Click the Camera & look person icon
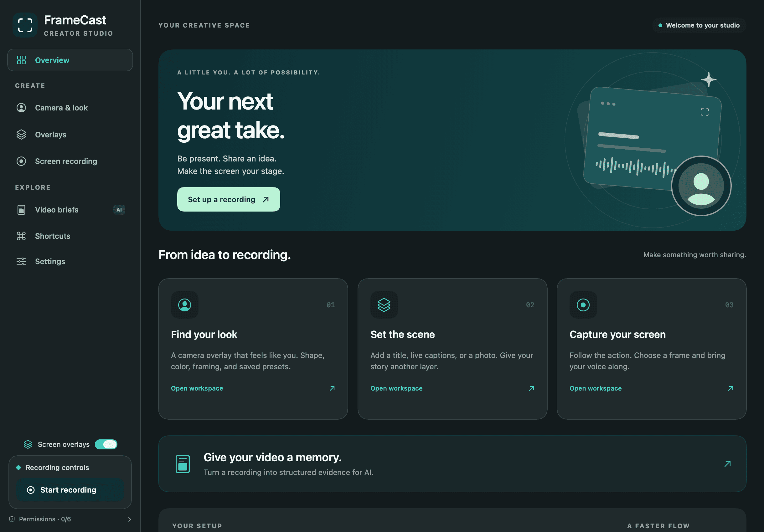The width and height of the screenshot is (764, 532). point(21,108)
